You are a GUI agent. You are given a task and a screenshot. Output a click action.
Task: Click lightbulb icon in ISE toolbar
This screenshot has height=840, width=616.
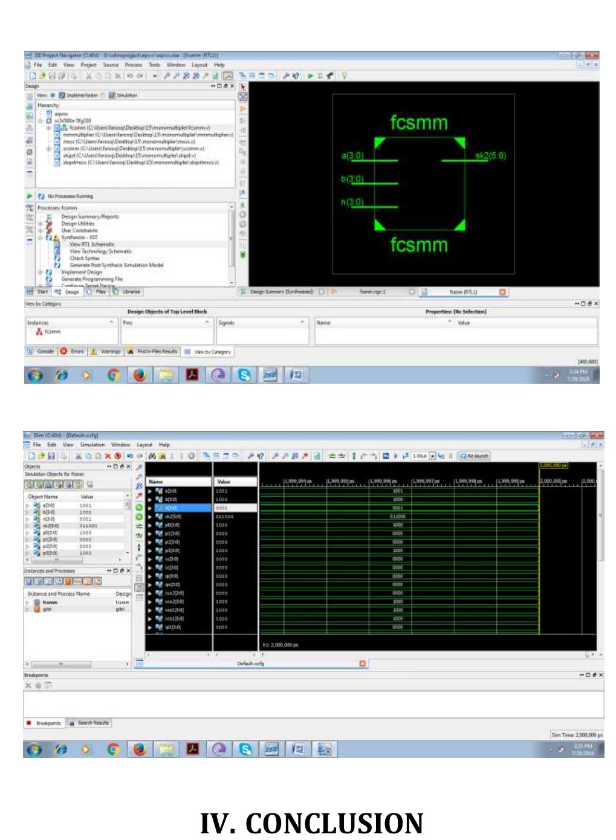point(344,76)
